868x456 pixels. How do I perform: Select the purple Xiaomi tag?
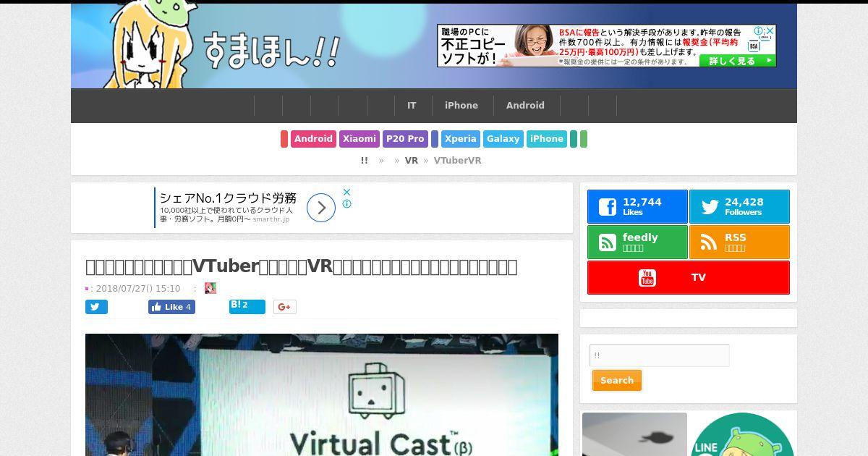coord(359,139)
